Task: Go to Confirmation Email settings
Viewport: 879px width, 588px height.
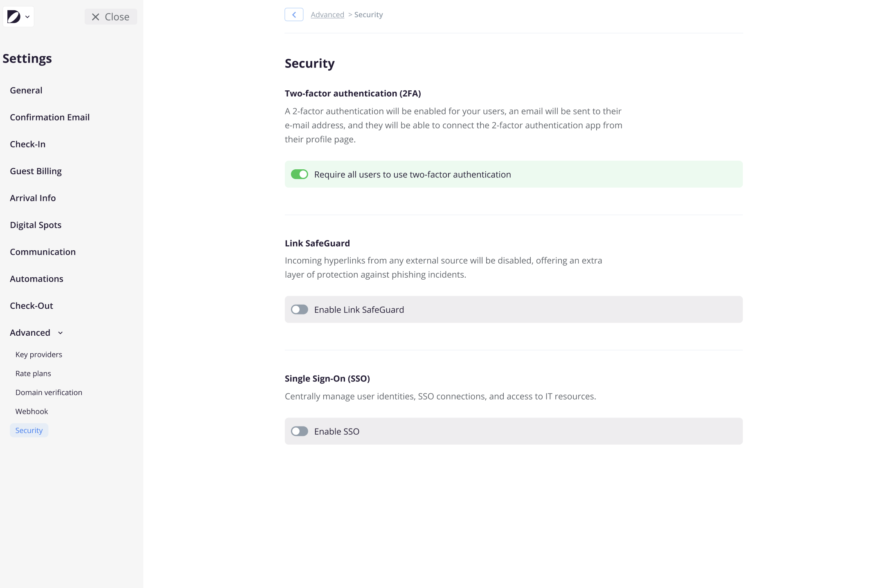Action: [x=50, y=117]
